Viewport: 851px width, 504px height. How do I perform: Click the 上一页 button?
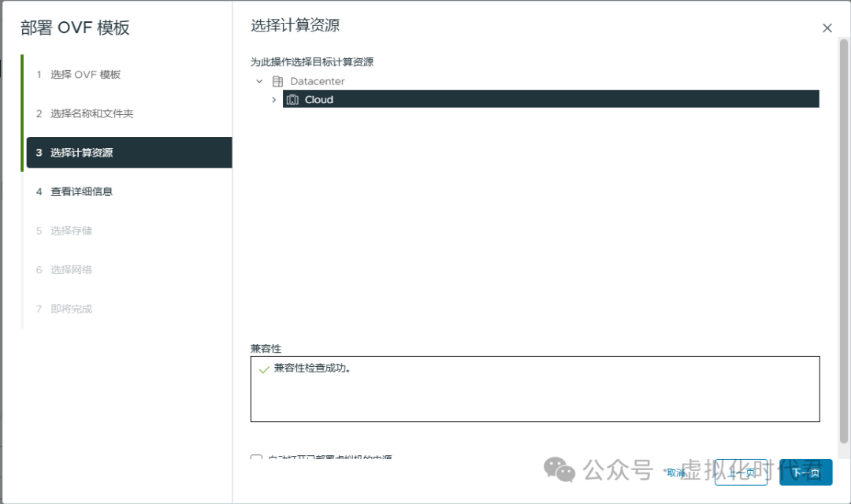pos(741,472)
